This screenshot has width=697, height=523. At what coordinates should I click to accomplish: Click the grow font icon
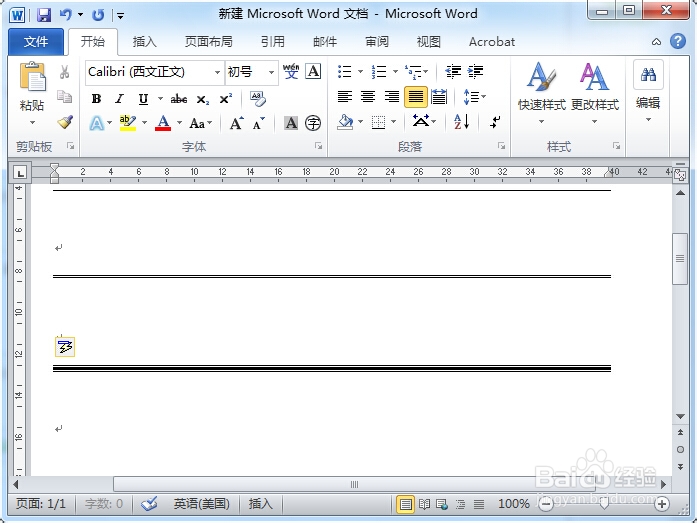[x=236, y=123]
